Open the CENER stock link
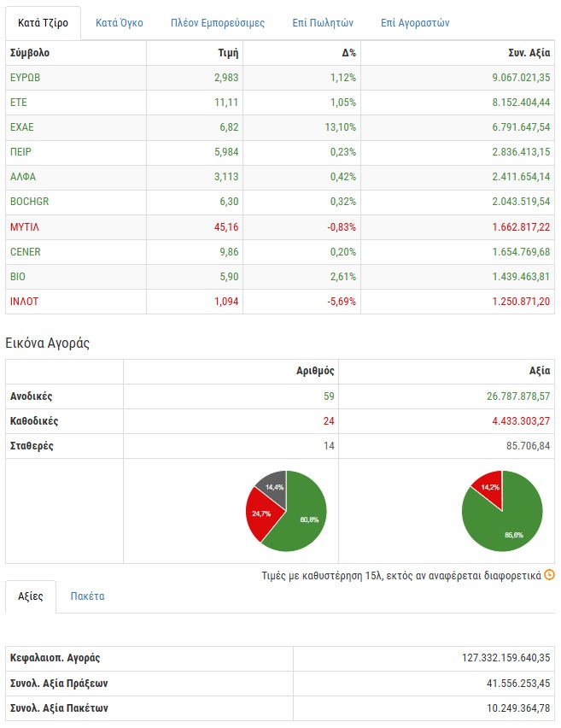 [x=26, y=252]
